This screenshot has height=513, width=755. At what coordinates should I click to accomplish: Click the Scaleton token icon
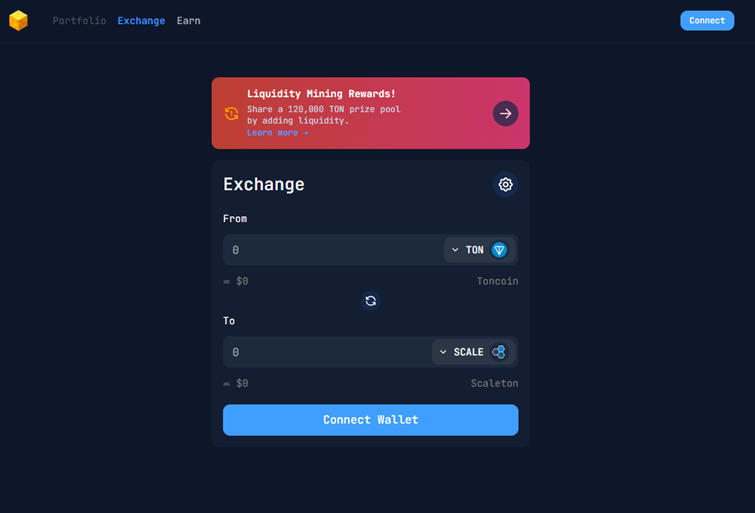pos(499,352)
